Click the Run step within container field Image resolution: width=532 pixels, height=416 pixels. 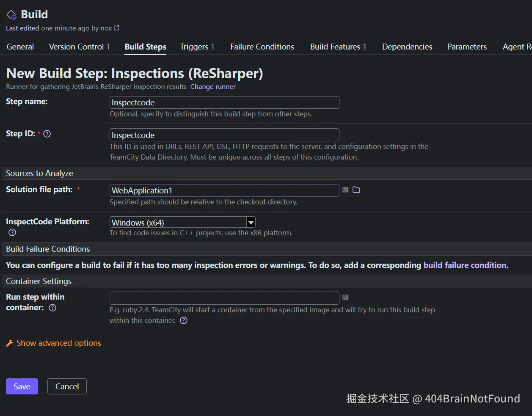[224, 298]
